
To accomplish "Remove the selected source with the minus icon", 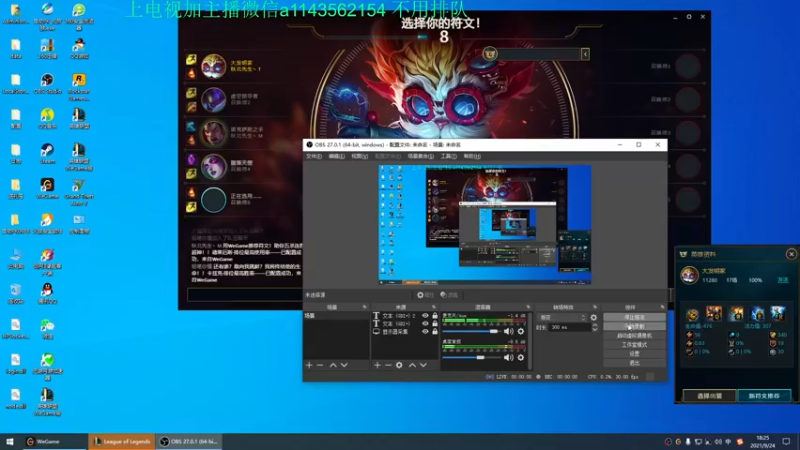I will [388, 365].
